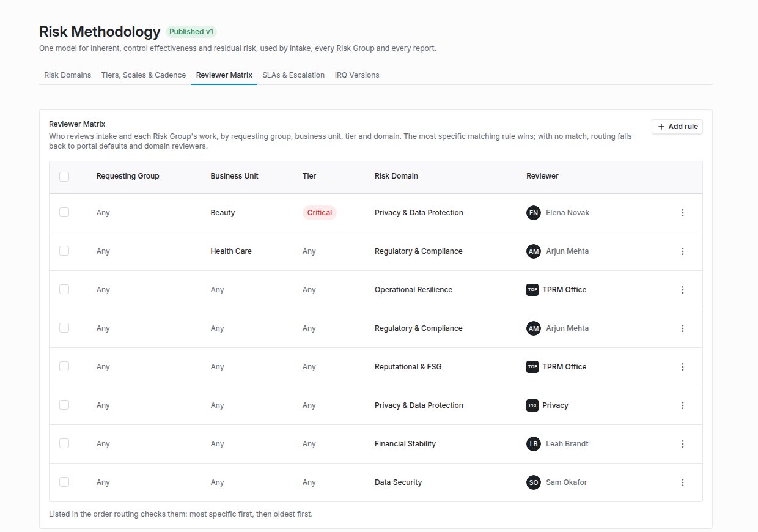Click Sam Okafor's SO avatar
This screenshot has height=532, width=758.
coord(534,482)
